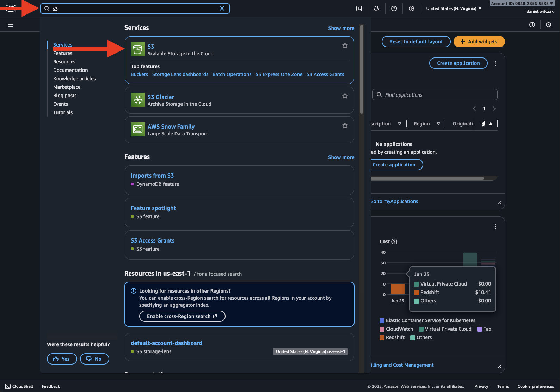Open the Storage Lens dashboards link
The height and width of the screenshot is (392, 560).
coord(180,74)
